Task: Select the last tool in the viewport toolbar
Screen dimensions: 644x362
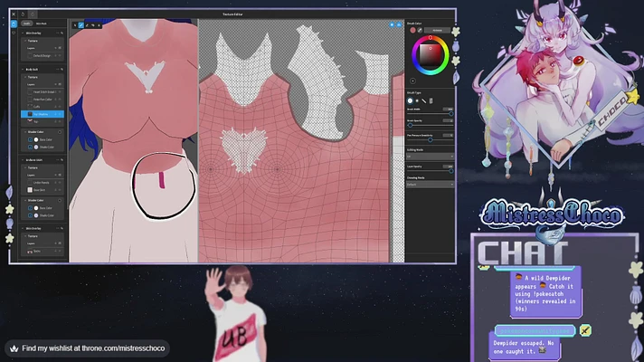Action: [99, 25]
